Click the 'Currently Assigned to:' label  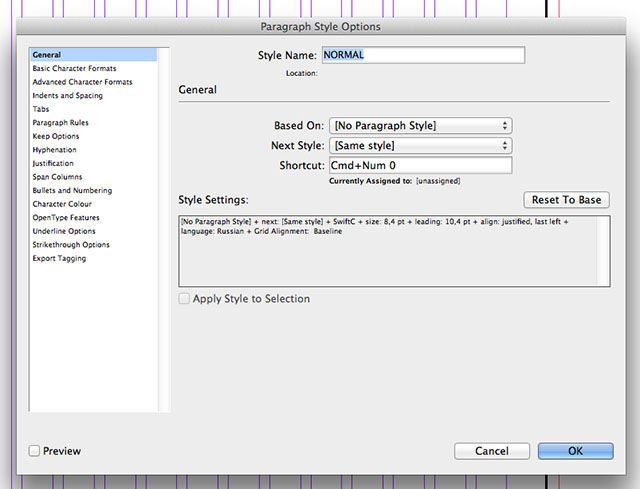click(371, 181)
